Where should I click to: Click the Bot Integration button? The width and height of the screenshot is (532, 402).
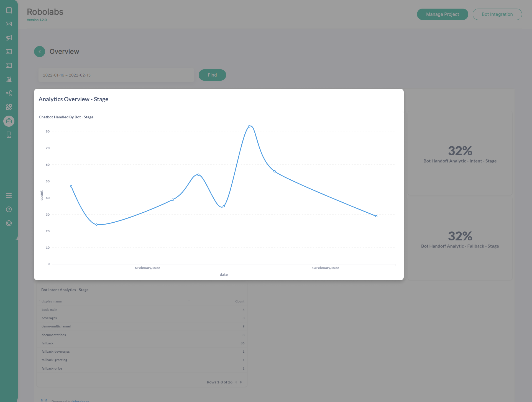coord(497,14)
